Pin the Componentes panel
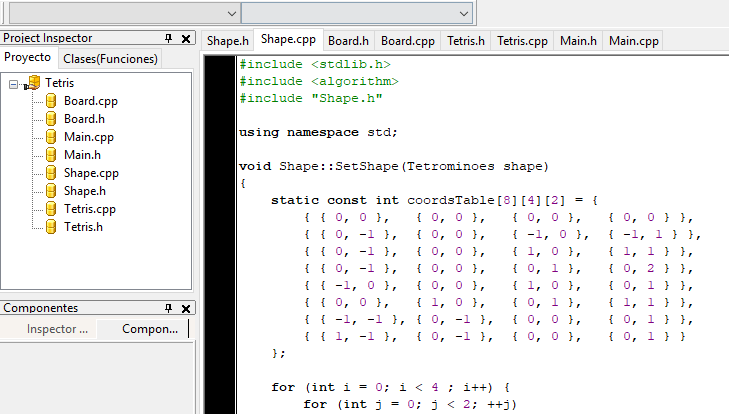Viewport: 729px width, 414px height. (168, 308)
